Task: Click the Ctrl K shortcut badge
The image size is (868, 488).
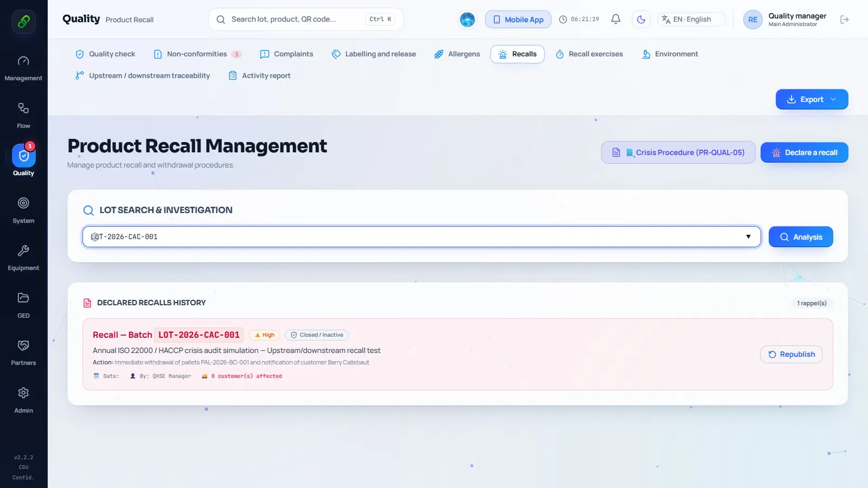Action: point(380,20)
